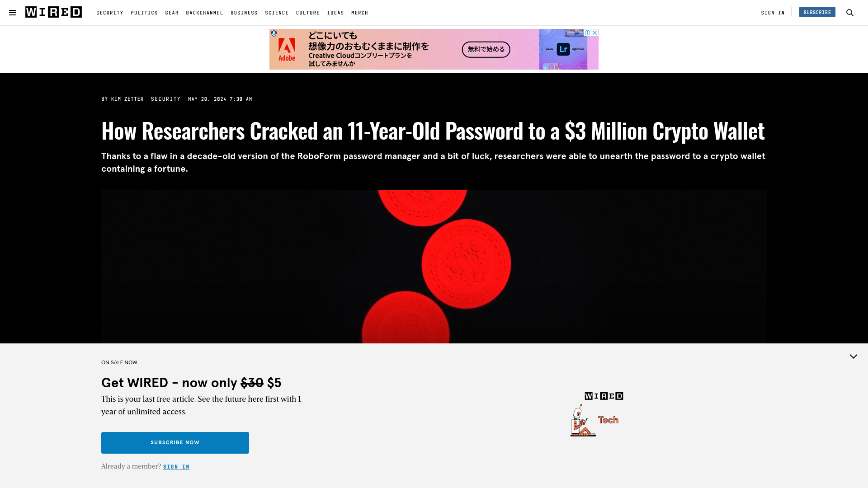Open the POLITICS navigation tab
This screenshot has width=868, height=488.
144,13
